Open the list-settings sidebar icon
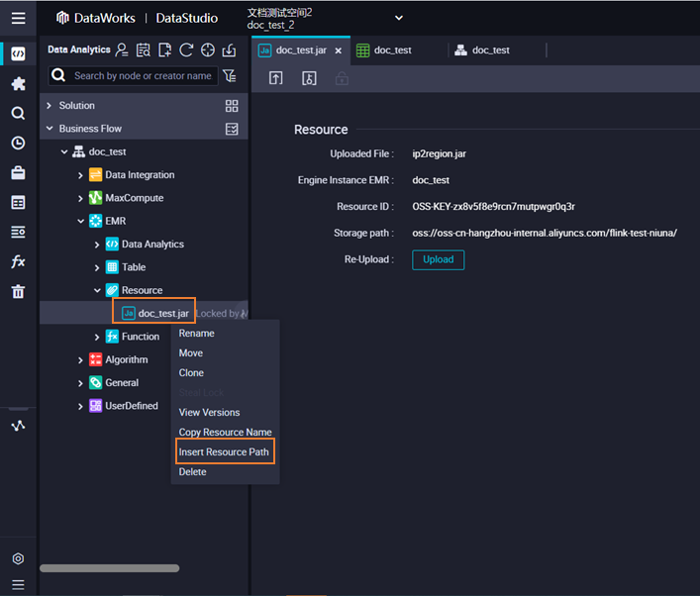This screenshot has height=596, width=700. tap(18, 232)
